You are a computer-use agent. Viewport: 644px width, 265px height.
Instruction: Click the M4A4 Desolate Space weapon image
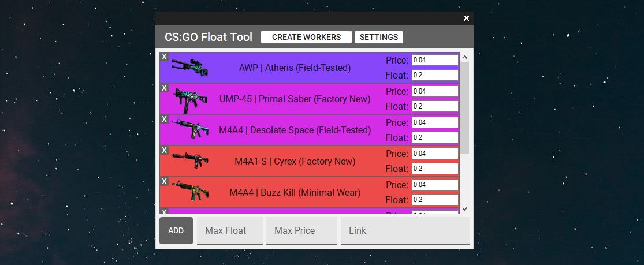pos(190,129)
